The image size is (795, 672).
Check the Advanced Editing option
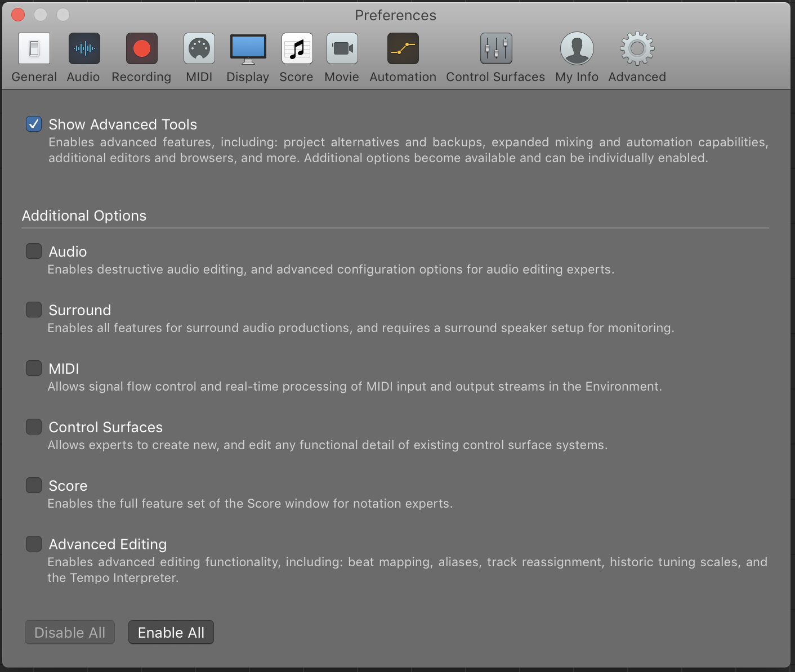(34, 544)
